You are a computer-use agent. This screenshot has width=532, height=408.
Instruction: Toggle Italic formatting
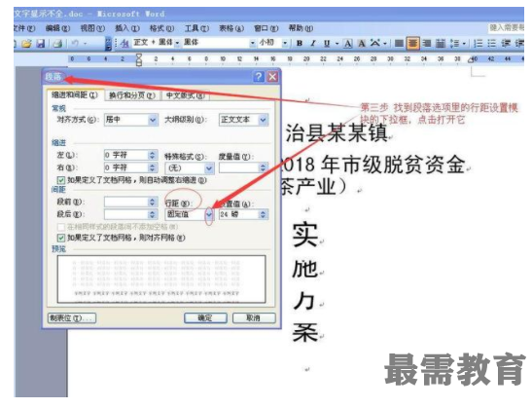coord(313,44)
